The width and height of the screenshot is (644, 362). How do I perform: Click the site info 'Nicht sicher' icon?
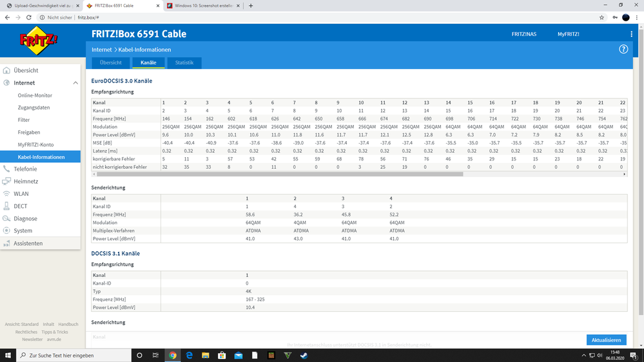pyautogui.click(x=42, y=17)
